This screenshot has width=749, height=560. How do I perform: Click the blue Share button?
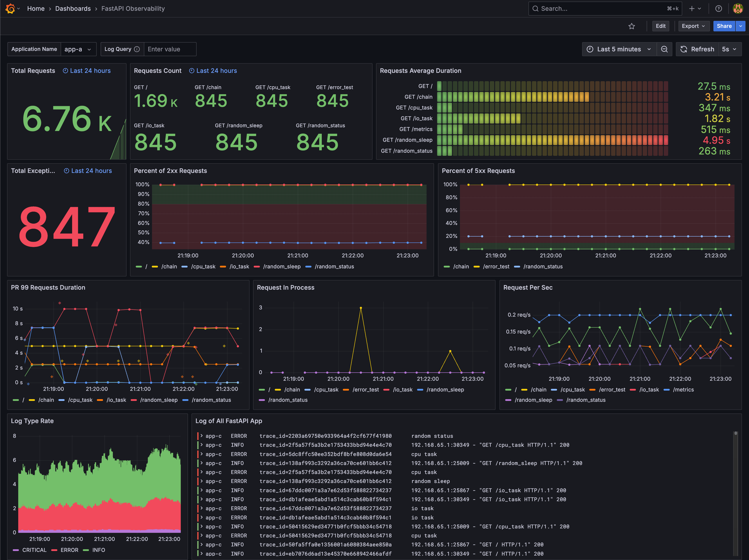(x=724, y=26)
